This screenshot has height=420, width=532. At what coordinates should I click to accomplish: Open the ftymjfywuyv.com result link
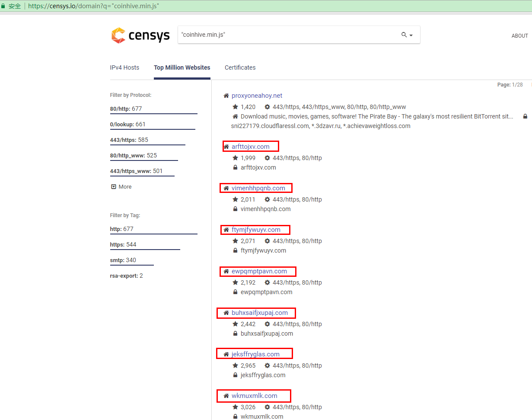click(256, 230)
